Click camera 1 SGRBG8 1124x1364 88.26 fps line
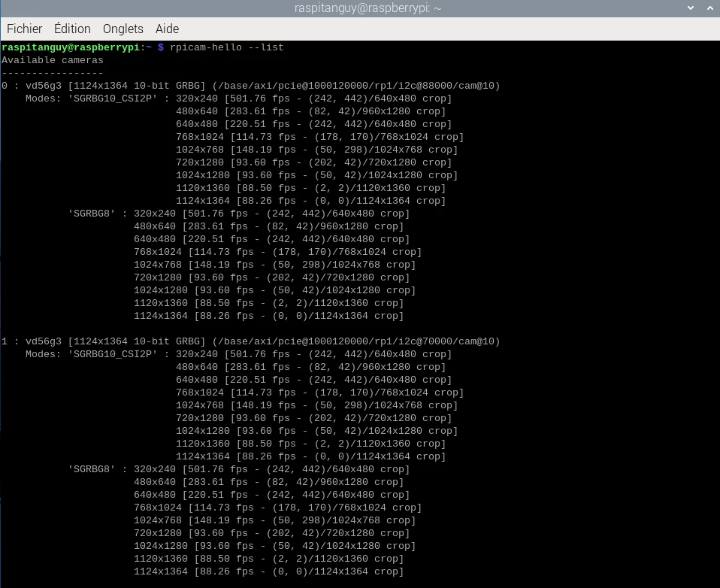Screen dimensions: 720x588 (x=268, y=571)
